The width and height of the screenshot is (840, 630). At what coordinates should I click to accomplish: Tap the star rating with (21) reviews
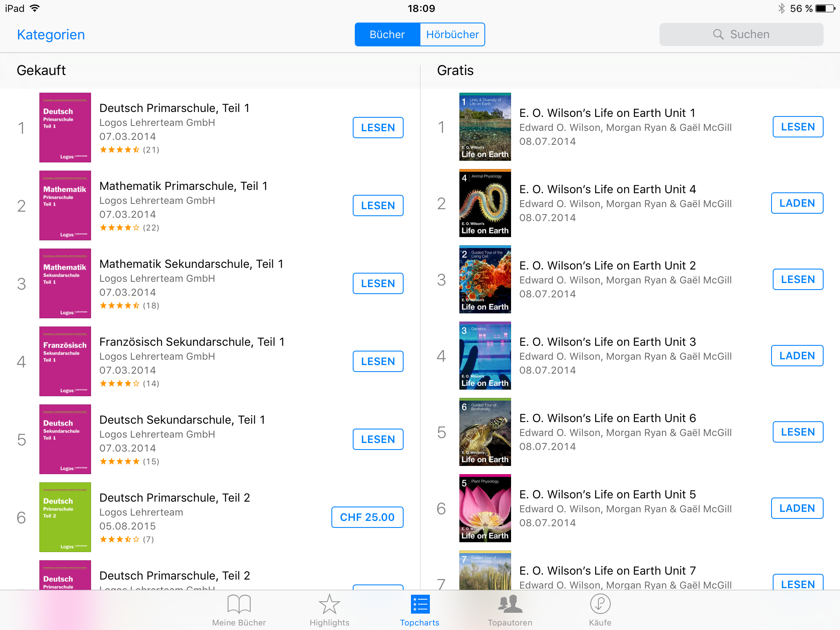[129, 150]
